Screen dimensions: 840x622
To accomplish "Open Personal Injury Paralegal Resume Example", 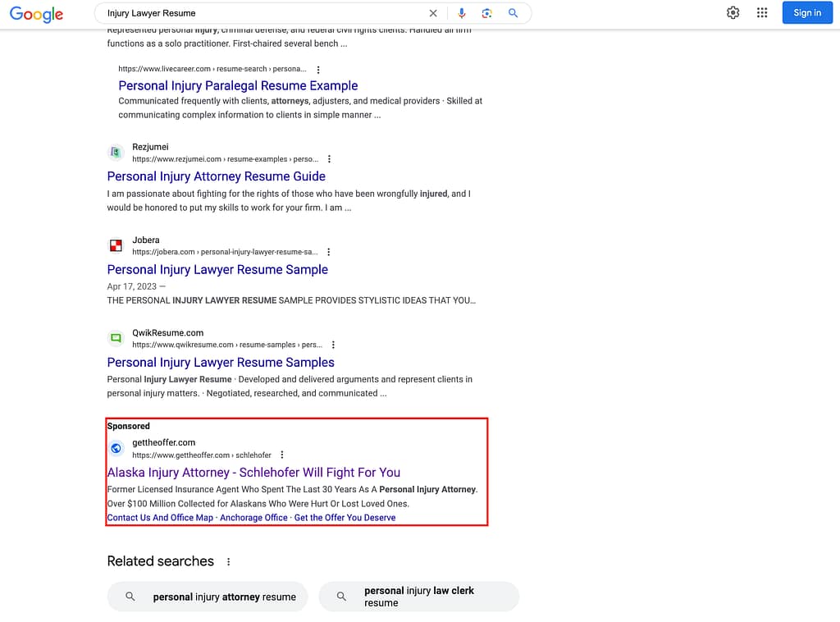I will pos(238,85).
